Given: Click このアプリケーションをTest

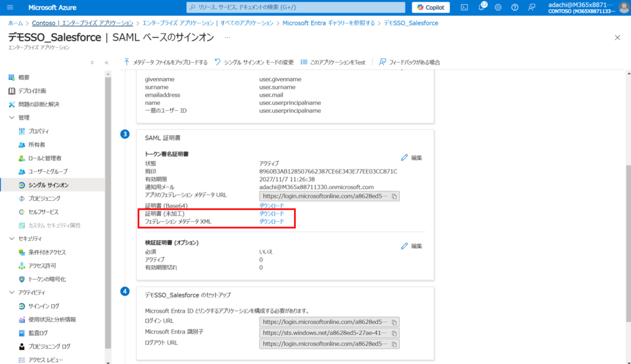Looking at the screenshot, I should [333, 62].
